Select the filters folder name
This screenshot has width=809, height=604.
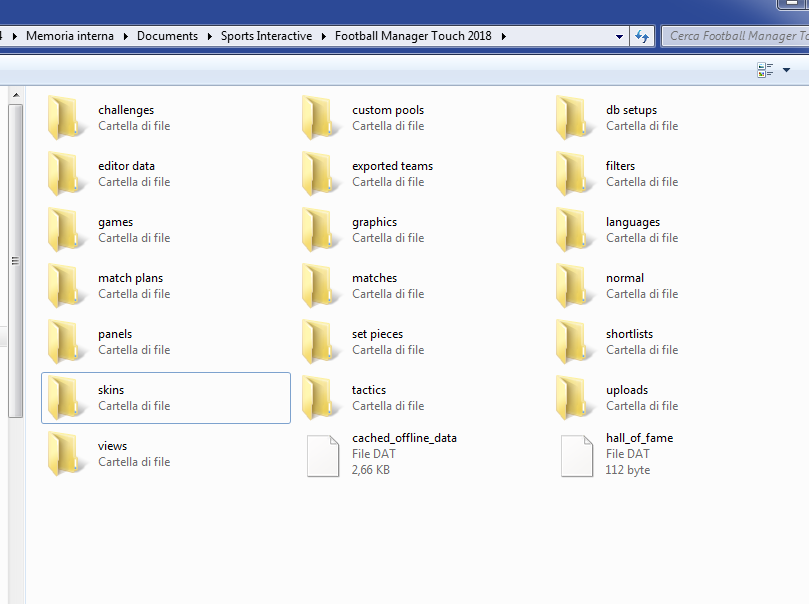[x=620, y=166]
